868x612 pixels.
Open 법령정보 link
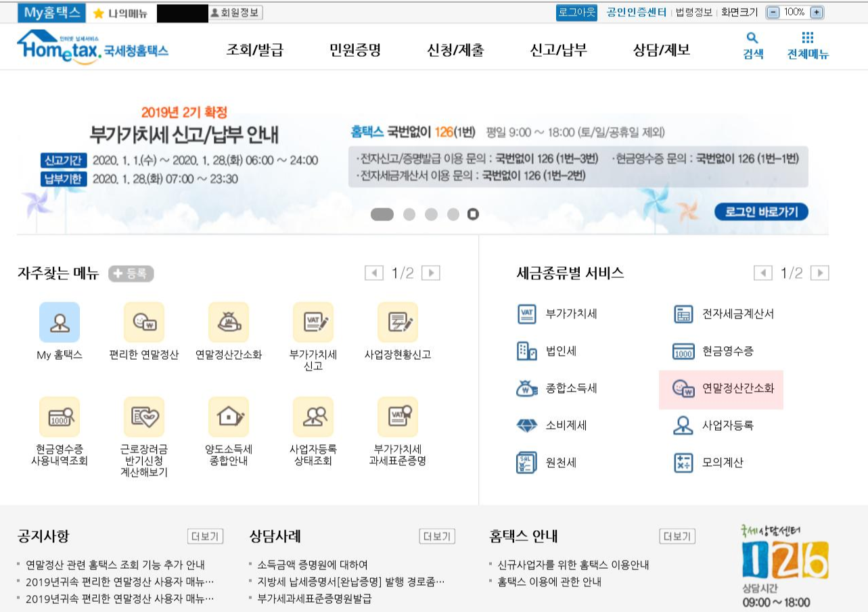694,12
